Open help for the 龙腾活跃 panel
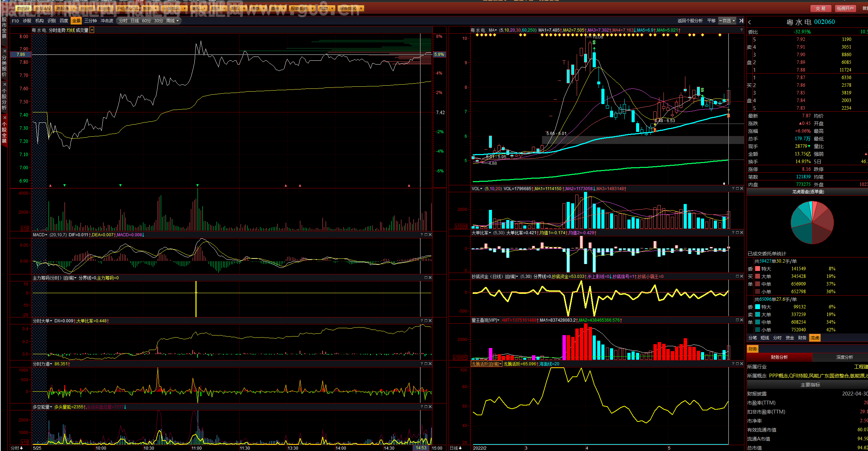The width and height of the screenshot is (868, 451). tap(733, 364)
